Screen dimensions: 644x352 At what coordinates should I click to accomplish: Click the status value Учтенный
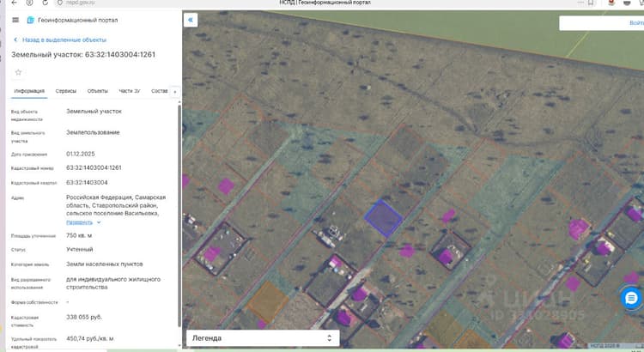(x=79, y=249)
